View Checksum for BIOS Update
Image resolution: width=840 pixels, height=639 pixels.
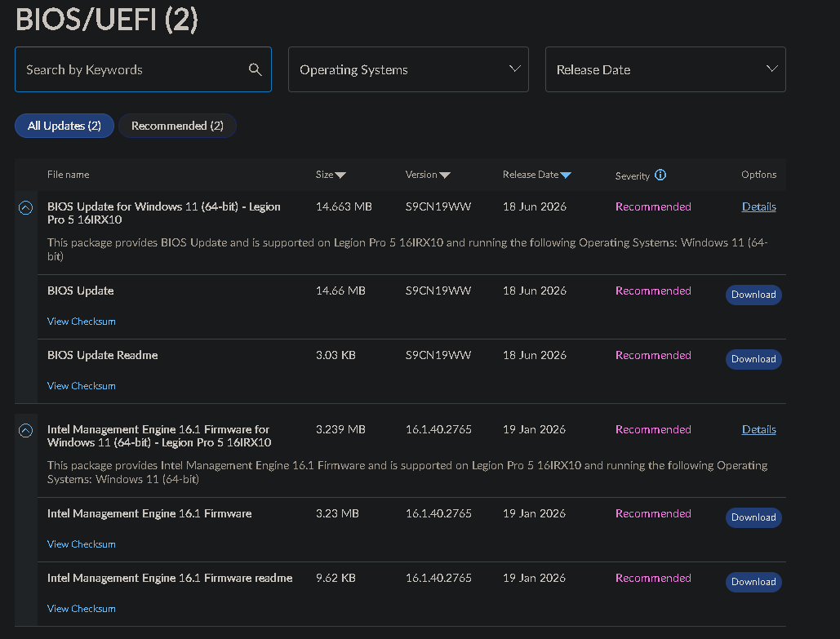pyautogui.click(x=82, y=322)
